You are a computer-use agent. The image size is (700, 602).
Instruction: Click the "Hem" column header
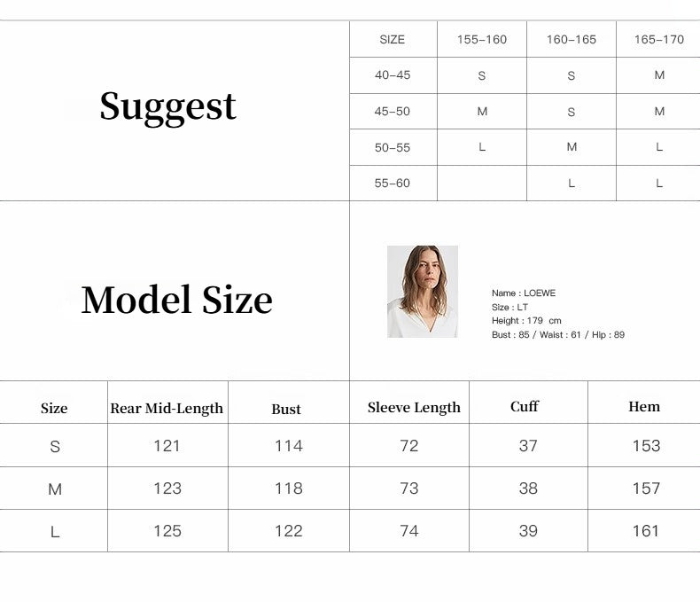point(644,407)
